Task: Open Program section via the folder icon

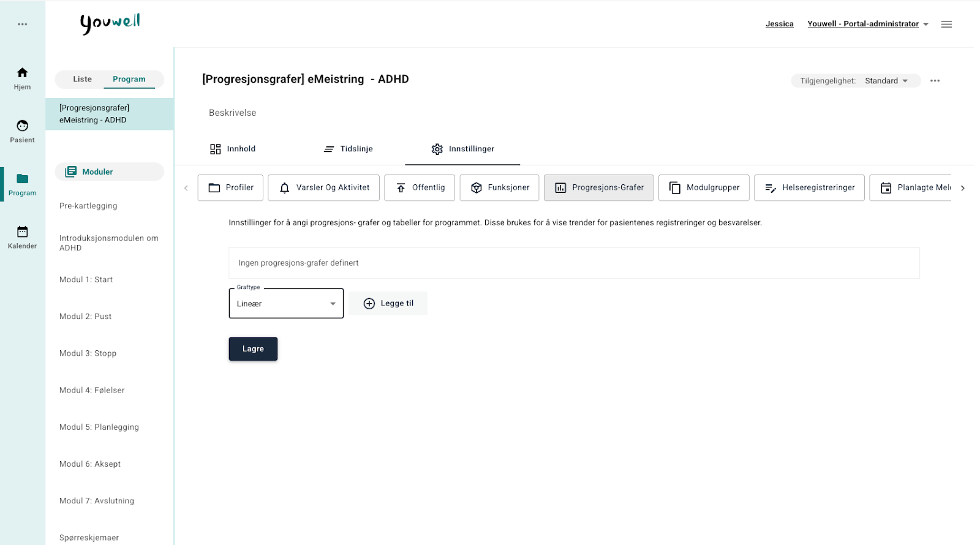Action: (23, 179)
